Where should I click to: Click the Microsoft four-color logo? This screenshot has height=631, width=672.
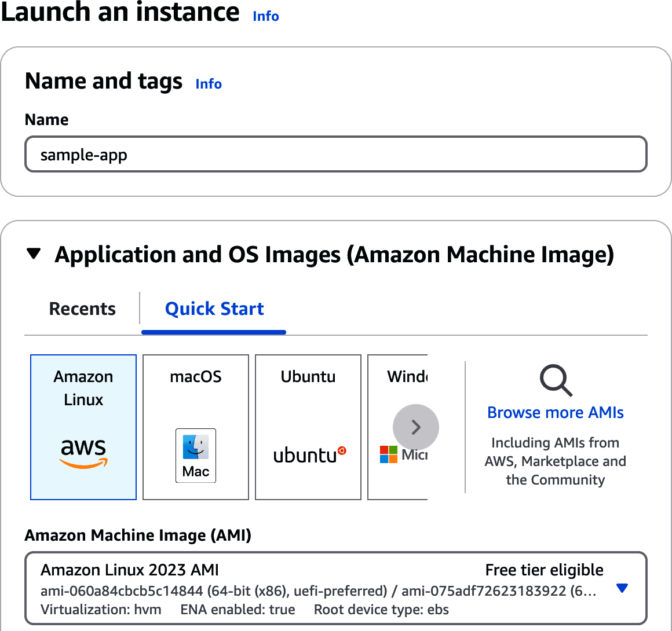pos(388,454)
